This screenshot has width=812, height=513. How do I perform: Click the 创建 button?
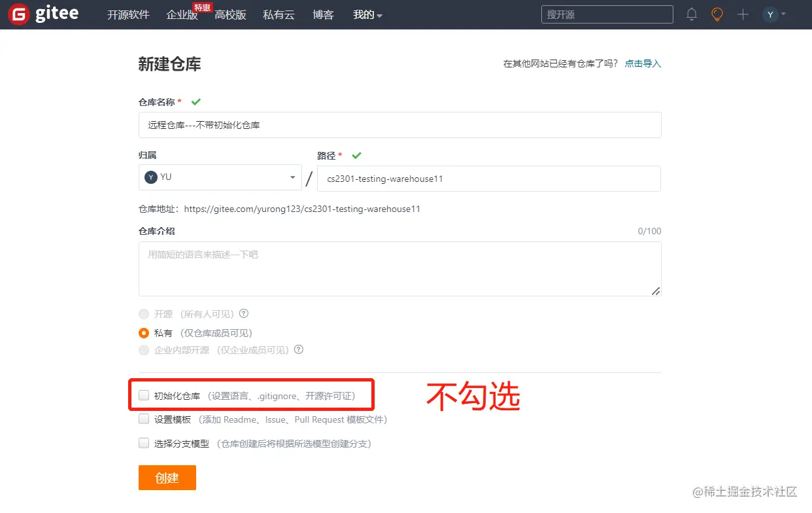[x=167, y=478]
